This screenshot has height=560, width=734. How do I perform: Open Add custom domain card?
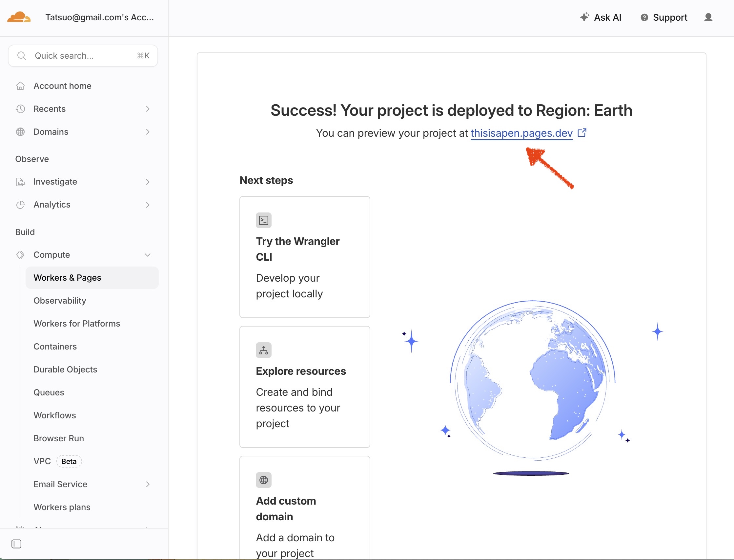305,508
